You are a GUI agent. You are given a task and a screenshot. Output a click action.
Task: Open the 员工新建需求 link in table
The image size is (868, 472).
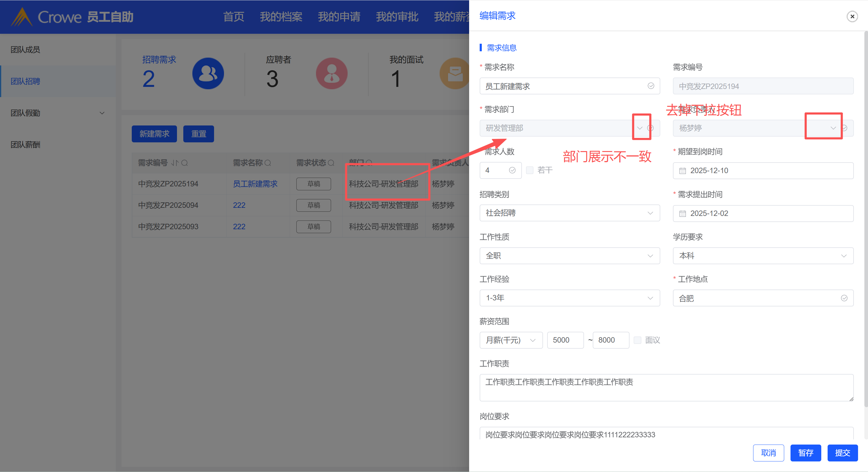coord(255,184)
